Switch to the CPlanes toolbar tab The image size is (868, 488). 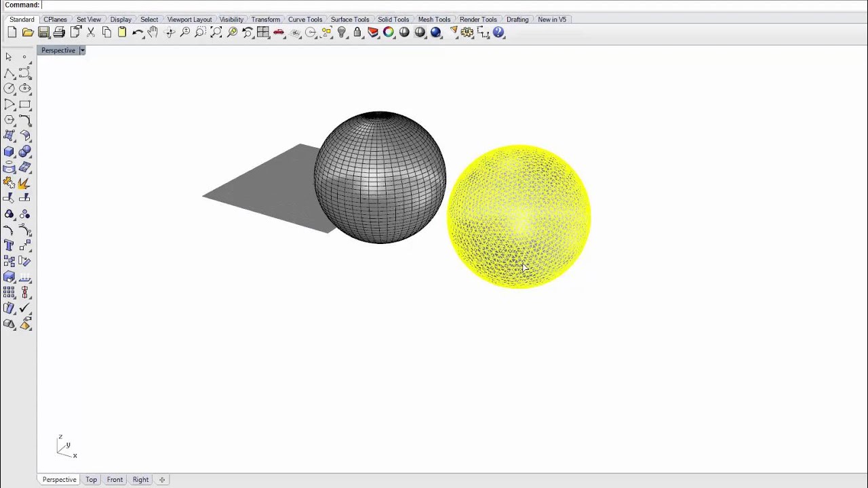point(55,20)
